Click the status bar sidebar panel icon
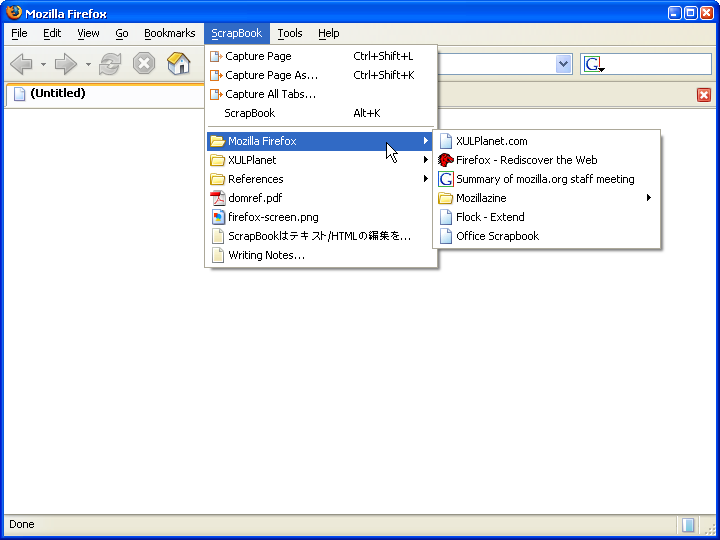Image resolution: width=720 pixels, height=540 pixels. 687,524
